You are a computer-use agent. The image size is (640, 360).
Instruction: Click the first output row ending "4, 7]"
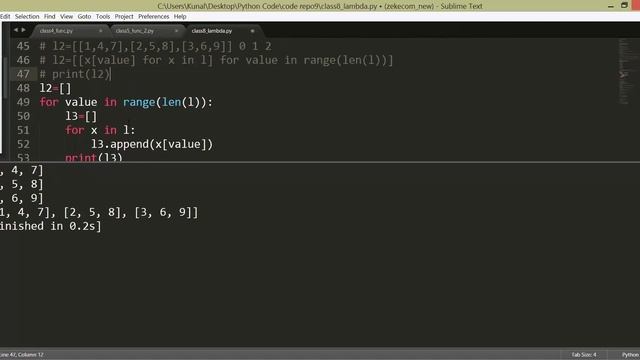coord(22,170)
